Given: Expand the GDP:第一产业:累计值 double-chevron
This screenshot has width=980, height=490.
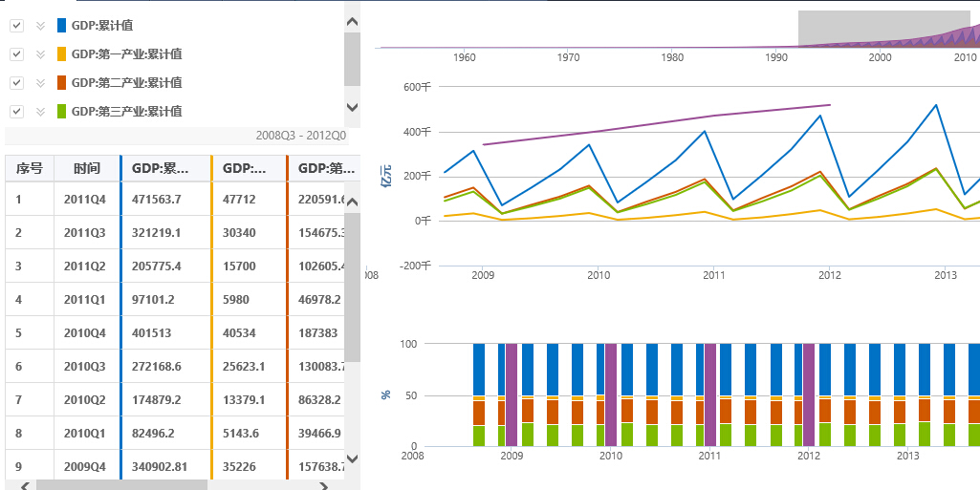Looking at the screenshot, I should click(40, 54).
